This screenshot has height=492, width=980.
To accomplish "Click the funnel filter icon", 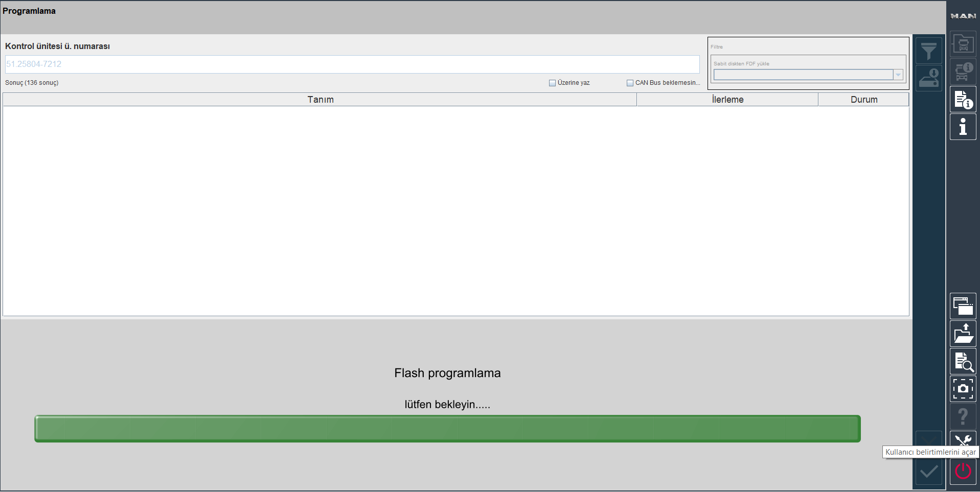I will point(928,51).
